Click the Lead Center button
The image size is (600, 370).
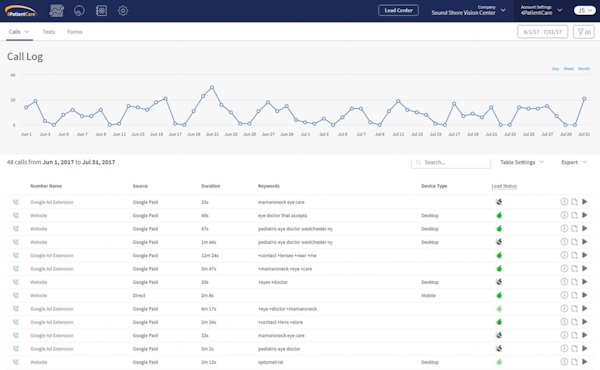(x=398, y=10)
